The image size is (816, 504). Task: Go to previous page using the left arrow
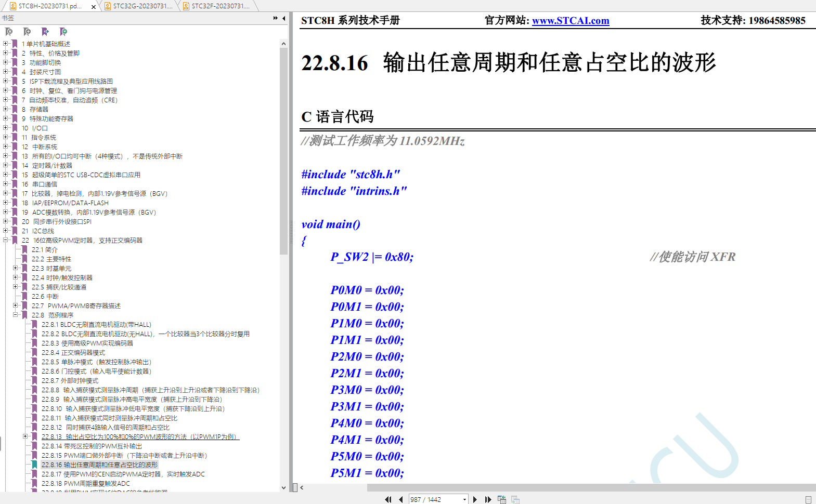coord(401,499)
